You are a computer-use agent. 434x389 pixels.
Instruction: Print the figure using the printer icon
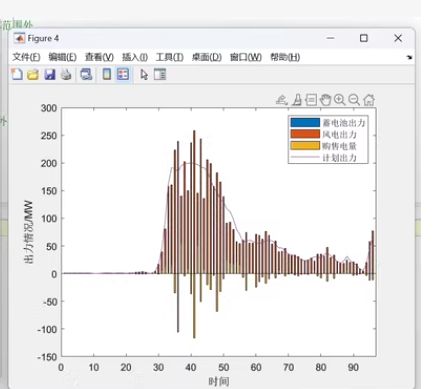[66, 74]
